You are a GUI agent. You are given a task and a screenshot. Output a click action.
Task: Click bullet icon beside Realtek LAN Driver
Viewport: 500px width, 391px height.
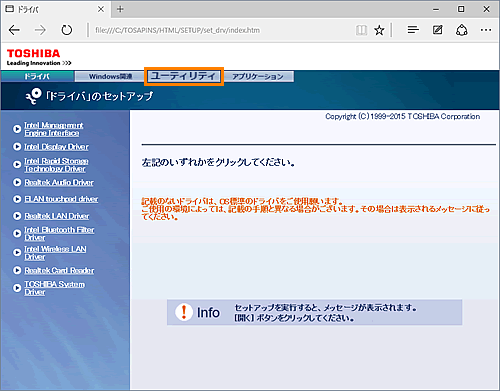pyautogui.click(x=17, y=216)
